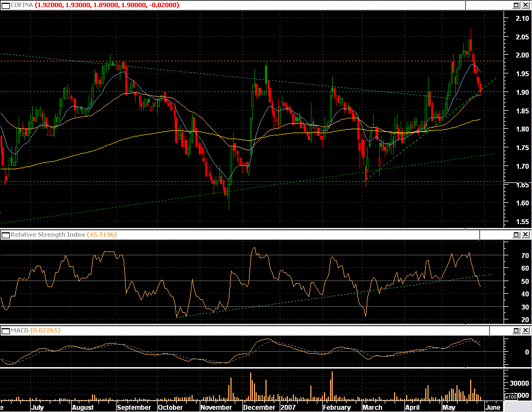Click the x100 volume scale badge
This screenshot has height=412, width=532.
(x=511, y=397)
